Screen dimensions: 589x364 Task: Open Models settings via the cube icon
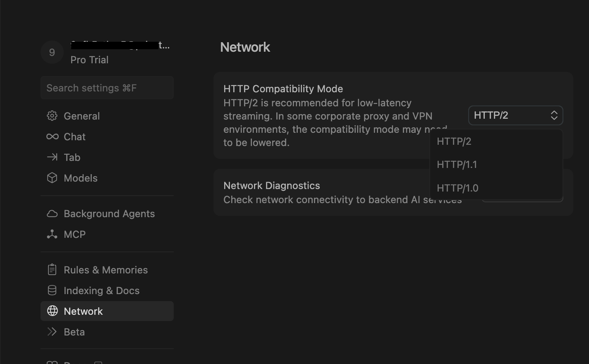coord(52,178)
